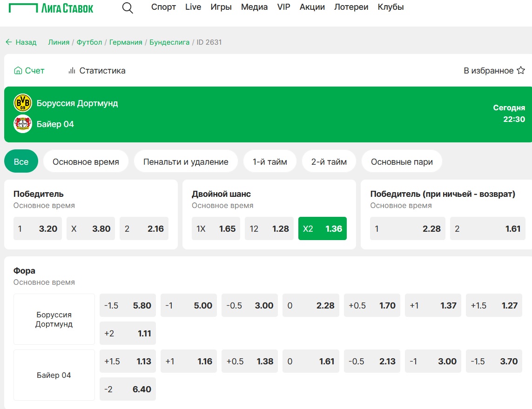This screenshot has height=409, width=532.
Task: Go to Медиа section
Action: [x=254, y=7]
